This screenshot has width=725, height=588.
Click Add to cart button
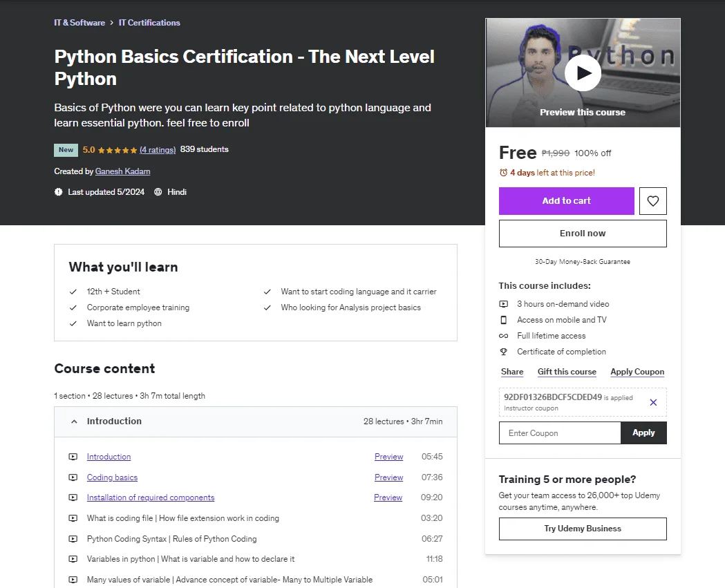point(567,200)
